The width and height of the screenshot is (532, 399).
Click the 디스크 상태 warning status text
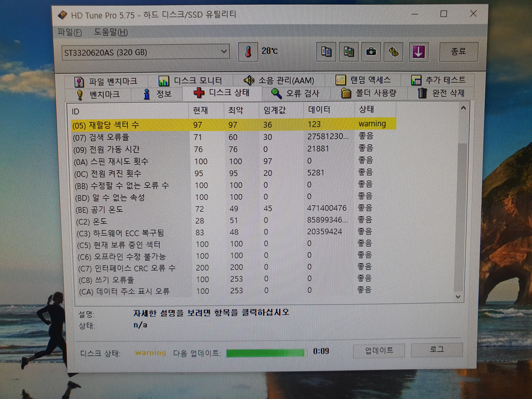151,353
